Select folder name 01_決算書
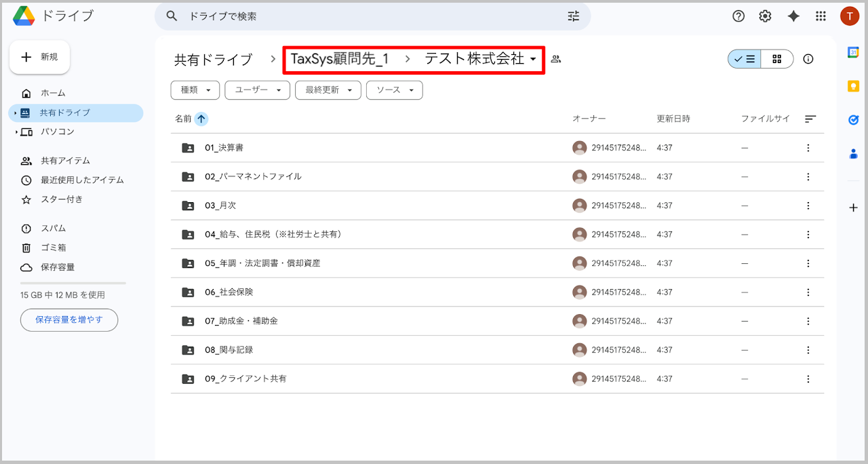Image resolution: width=868 pixels, height=464 pixels. pyautogui.click(x=224, y=147)
